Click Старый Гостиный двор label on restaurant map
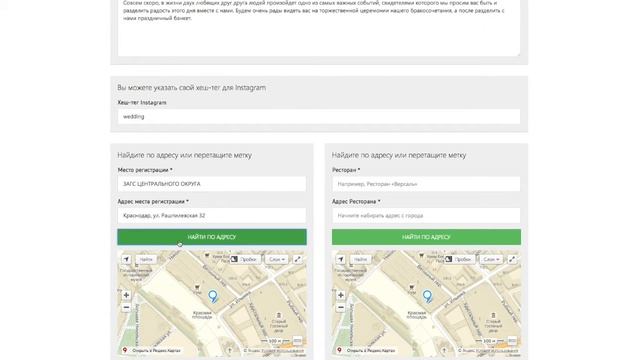This screenshot has width=640, height=360. click(493, 325)
